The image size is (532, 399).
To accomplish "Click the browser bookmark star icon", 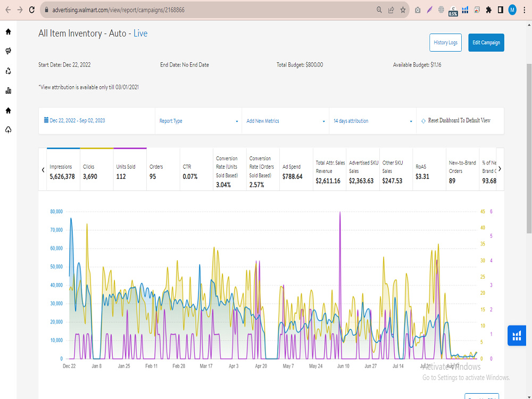I will [x=403, y=10].
